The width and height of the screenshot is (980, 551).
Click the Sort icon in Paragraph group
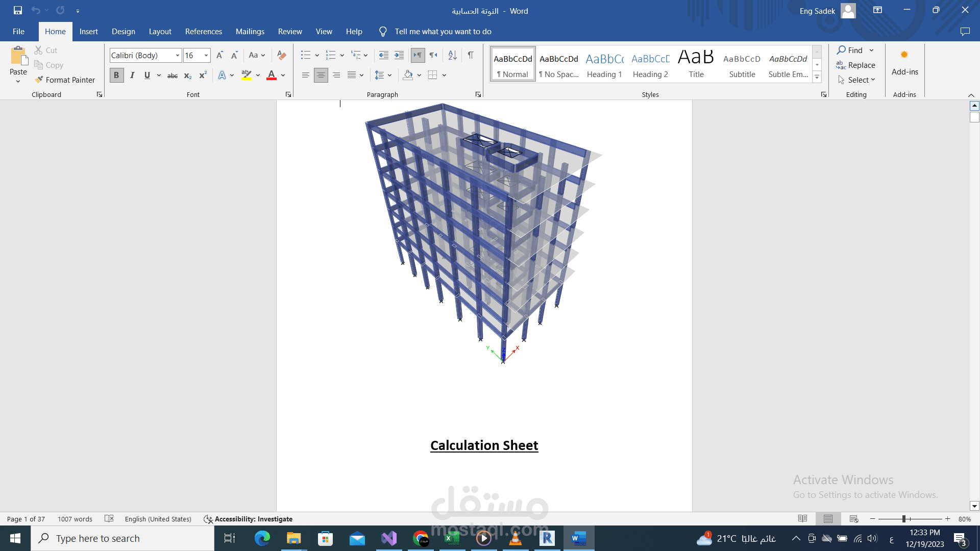pos(452,55)
